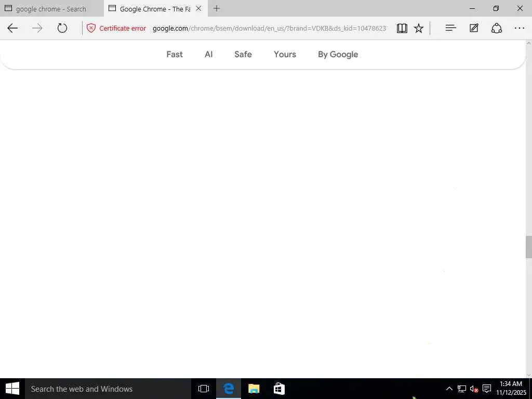
Task: Show hidden system tray icons
Action: tap(449, 389)
